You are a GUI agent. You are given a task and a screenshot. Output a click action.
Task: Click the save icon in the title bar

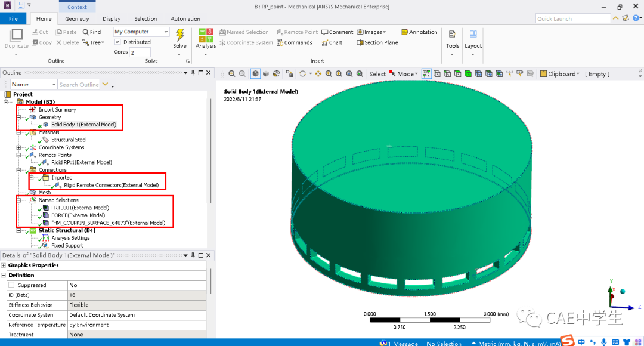pos(21,5)
